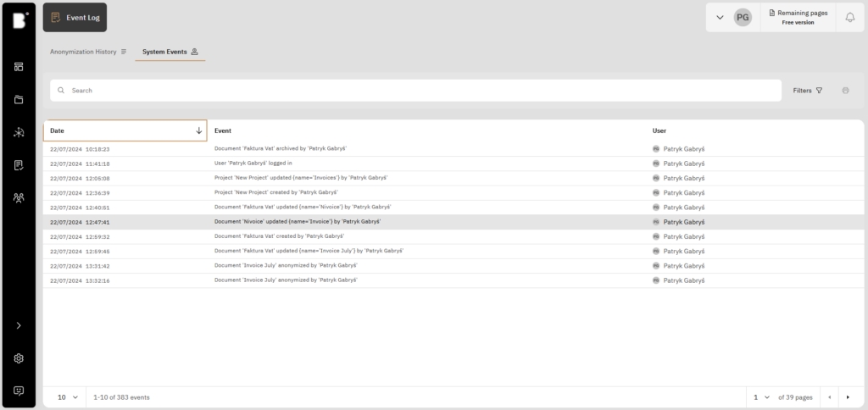Screen dimensions: 868x410
Task: Open the event log sidebar icon
Action: (x=19, y=165)
